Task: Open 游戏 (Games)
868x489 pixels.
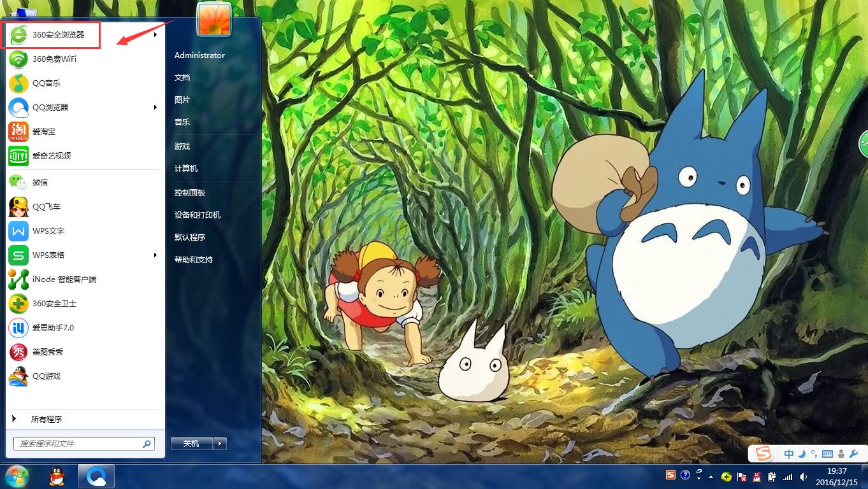Action: pyautogui.click(x=182, y=146)
